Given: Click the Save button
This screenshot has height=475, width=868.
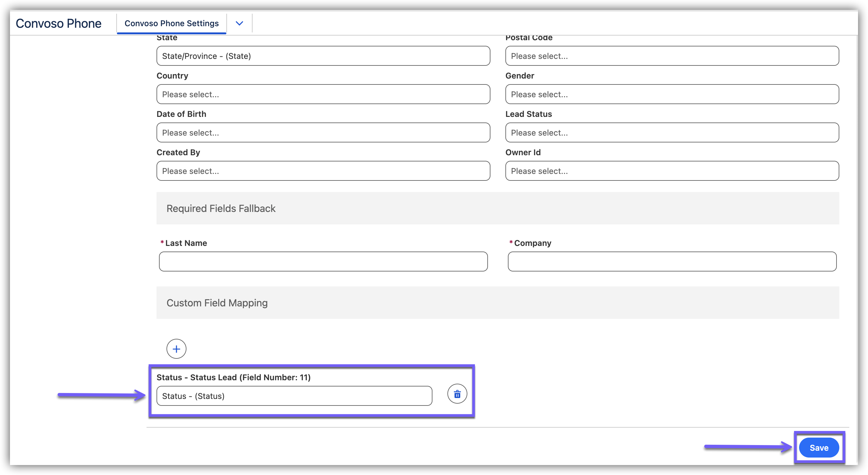Looking at the screenshot, I should [818, 447].
